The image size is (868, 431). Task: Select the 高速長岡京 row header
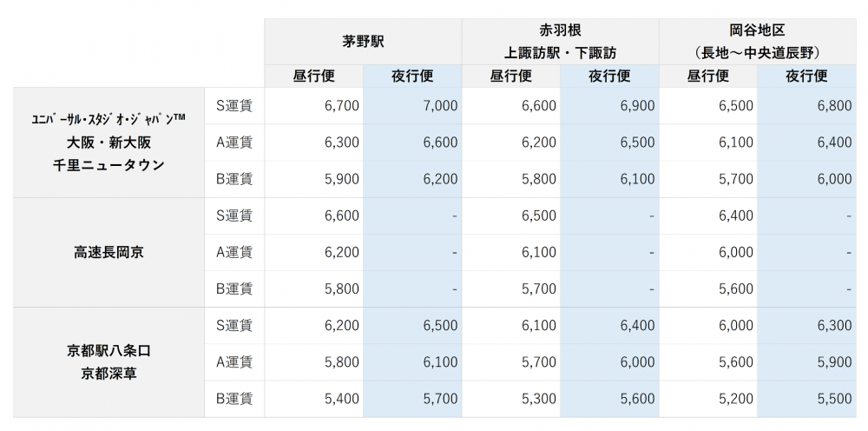click(108, 252)
